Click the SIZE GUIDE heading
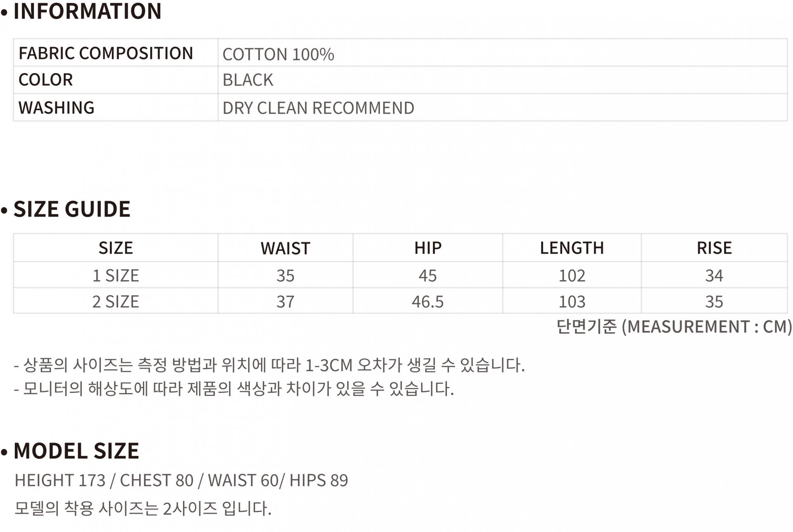Image resolution: width=793 pixels, height=532 pixels. click(x=72, y=209)
